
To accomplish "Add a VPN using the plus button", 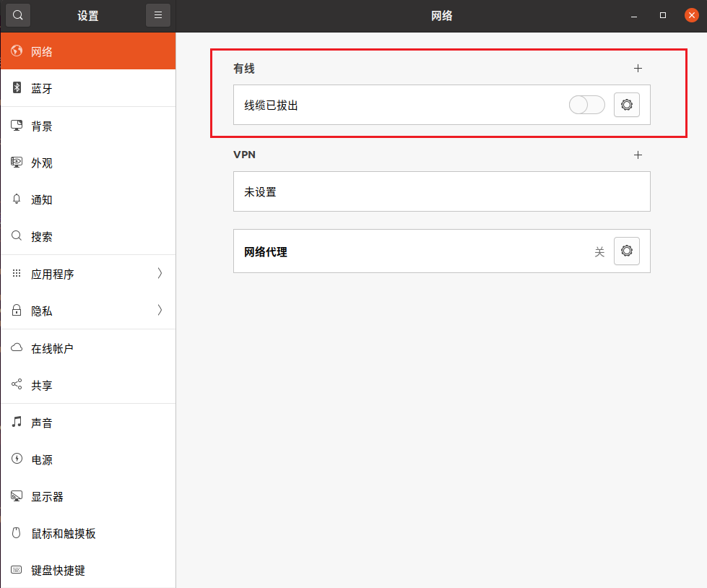I will click(x=638, y=155).
